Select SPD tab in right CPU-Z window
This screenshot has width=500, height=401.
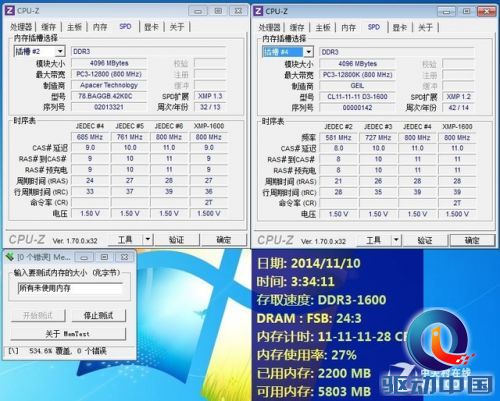tap(374, 27)
